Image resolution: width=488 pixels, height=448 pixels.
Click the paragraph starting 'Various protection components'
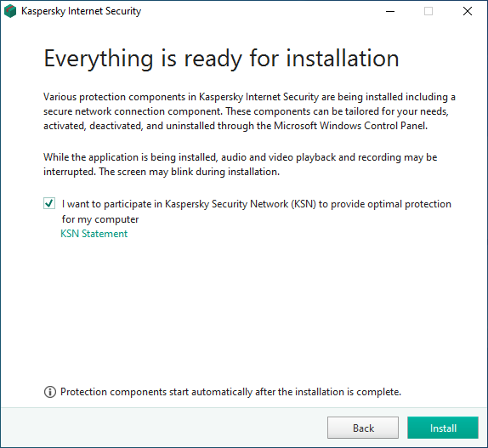coord(249,111)
